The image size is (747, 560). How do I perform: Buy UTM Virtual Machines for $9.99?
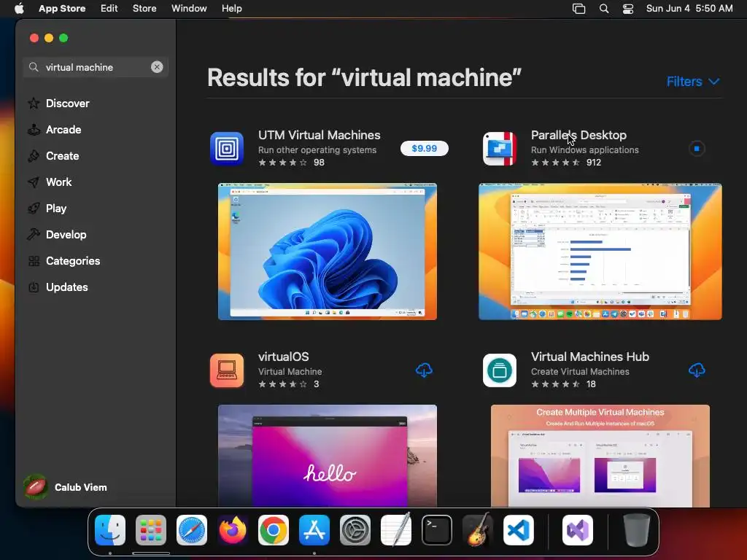[x=424, y=149]
